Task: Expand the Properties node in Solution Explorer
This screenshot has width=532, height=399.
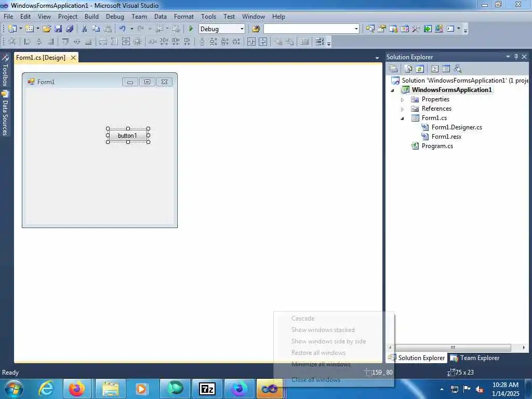Action: point(403,100)
